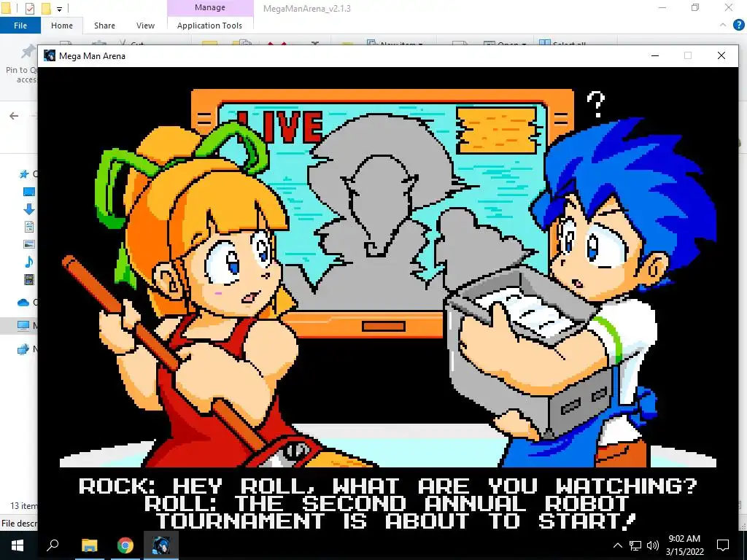747x560 pixels.
Task: Click the Properties checkmark icon in title bar
Action: point(29,8)
